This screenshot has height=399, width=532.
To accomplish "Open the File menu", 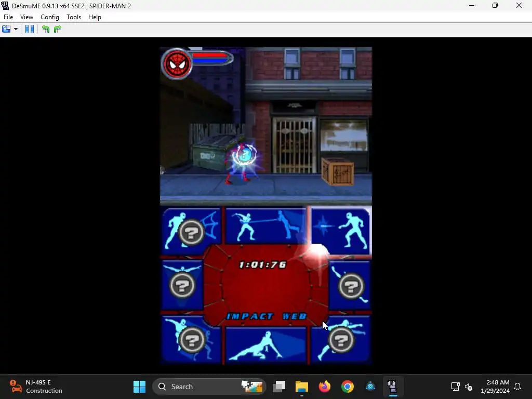I will pos(8,17).
